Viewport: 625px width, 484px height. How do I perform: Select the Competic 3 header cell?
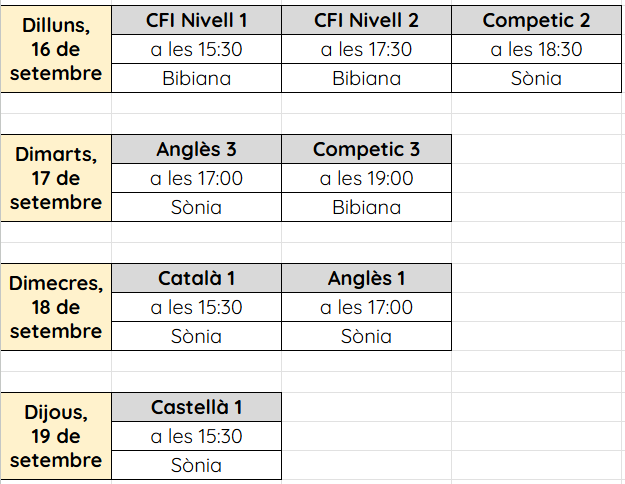point(366,149)
